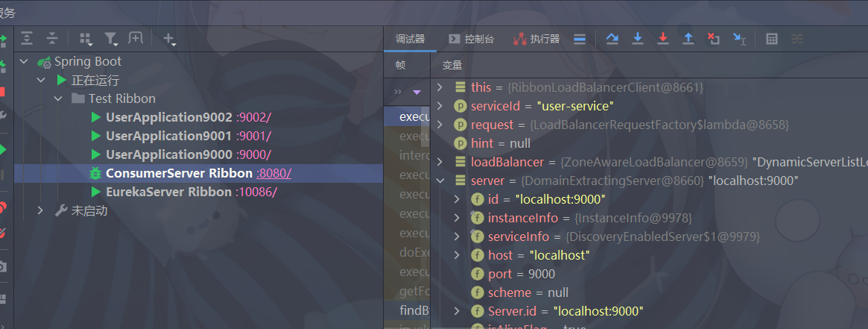Image resolution: width=868 pixels, height=329 pixels.
Task: Expand the host field
Action: point(457,255)
